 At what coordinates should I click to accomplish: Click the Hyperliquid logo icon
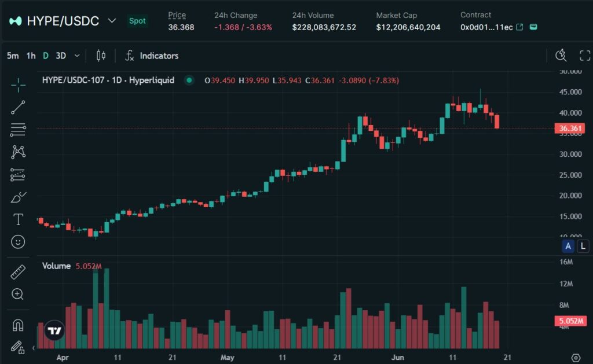point(16,21)
